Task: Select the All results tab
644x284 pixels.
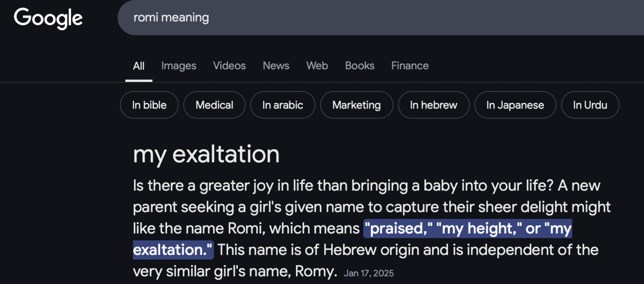Action: [139, 66]
